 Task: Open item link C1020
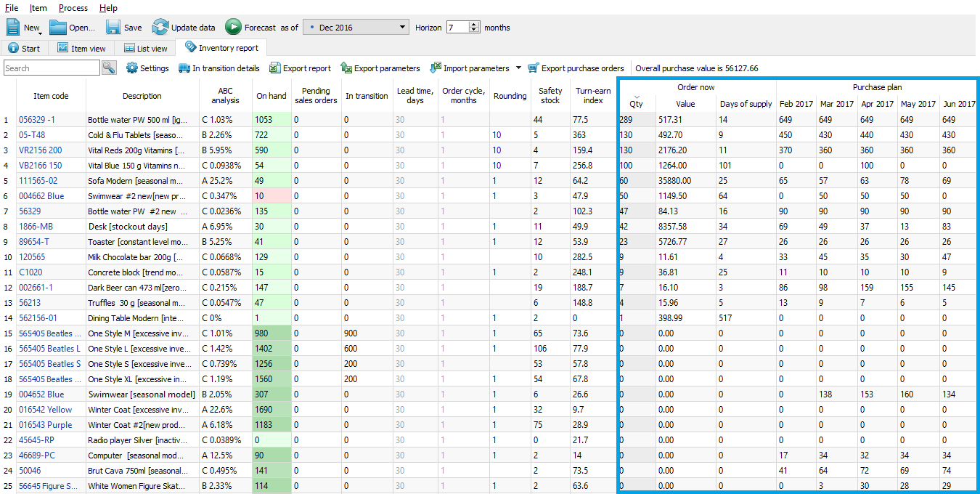point(30,272)
